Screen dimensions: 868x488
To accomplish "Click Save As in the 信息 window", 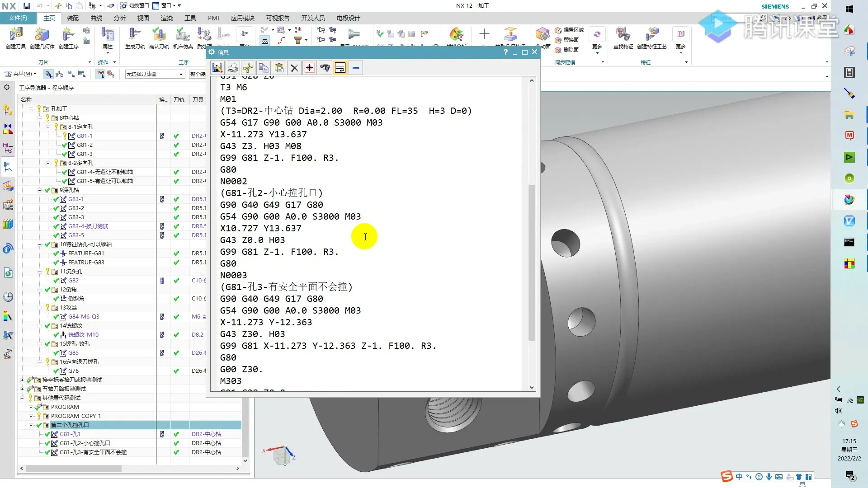I will pos(217,68).
